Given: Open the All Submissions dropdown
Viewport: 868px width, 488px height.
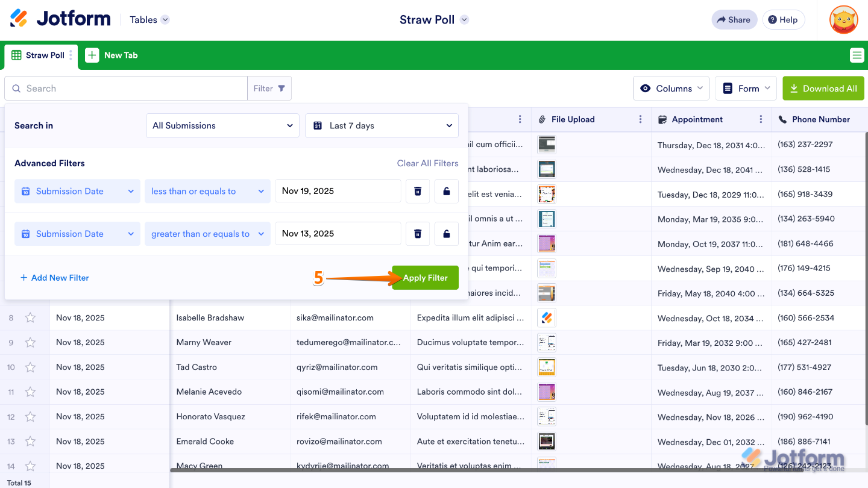Looking at the screenshot, I should point(222,125).
